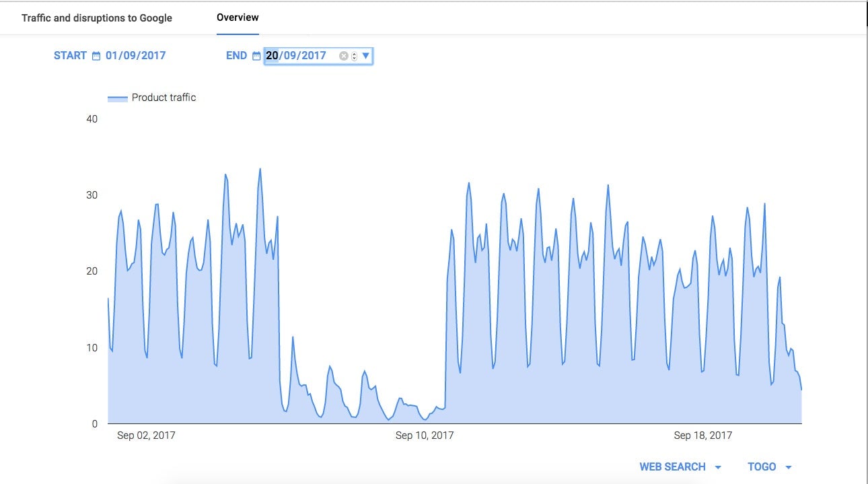Clear the END date with the x icon
868x484 pixels.
tap(344, 56)
